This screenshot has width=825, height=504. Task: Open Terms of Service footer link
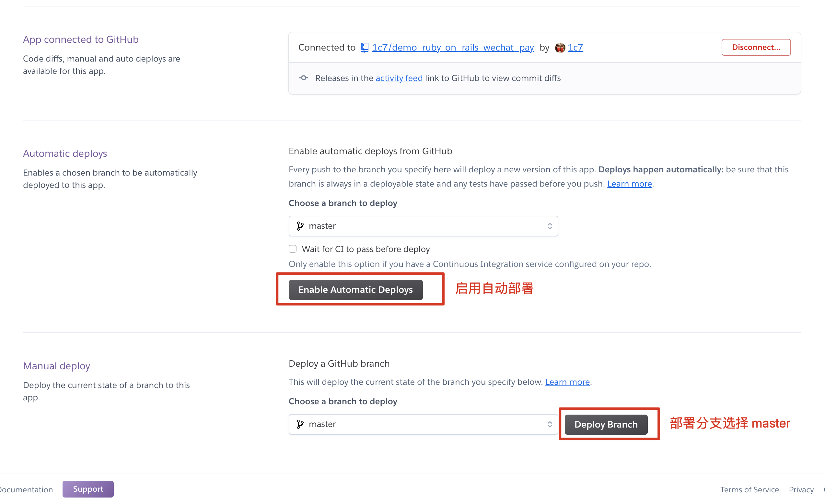tap(749, 489)
